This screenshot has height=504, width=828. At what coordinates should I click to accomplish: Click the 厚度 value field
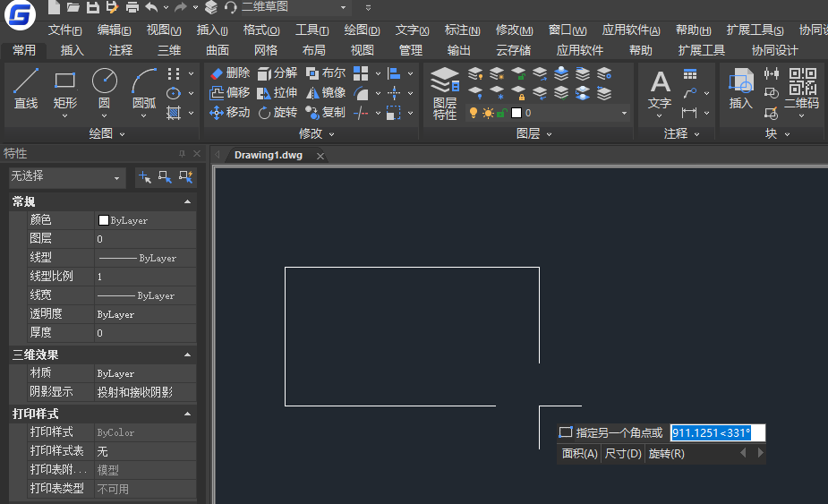145,333
